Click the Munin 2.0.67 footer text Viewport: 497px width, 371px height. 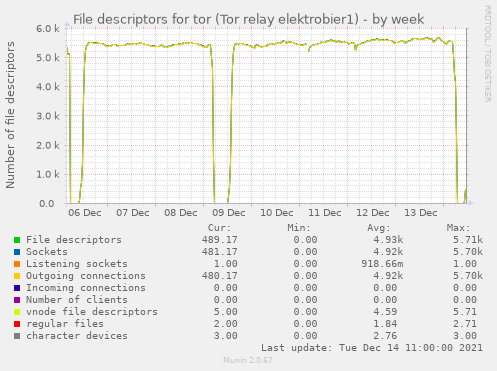point(248,360)
